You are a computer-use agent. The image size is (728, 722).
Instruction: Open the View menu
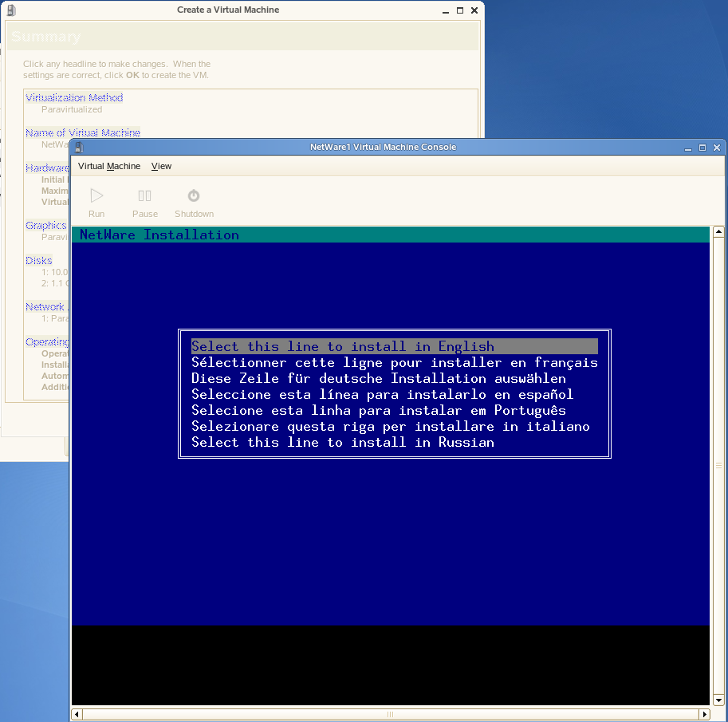pos(161,166)
